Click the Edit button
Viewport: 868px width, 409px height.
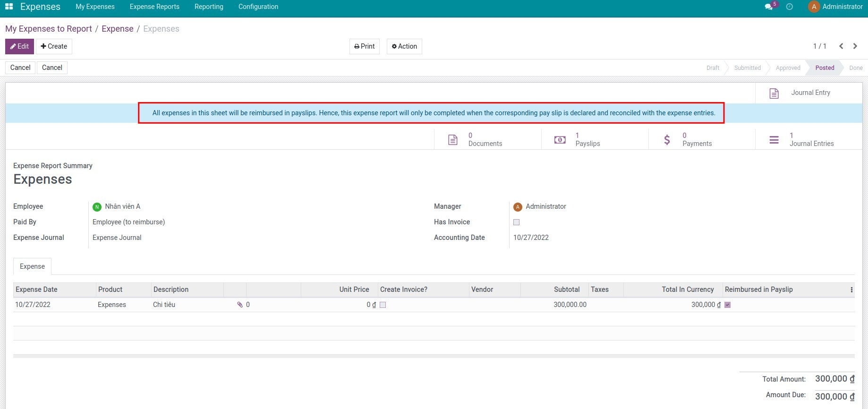pyautogui.click(x=19, y=46)
